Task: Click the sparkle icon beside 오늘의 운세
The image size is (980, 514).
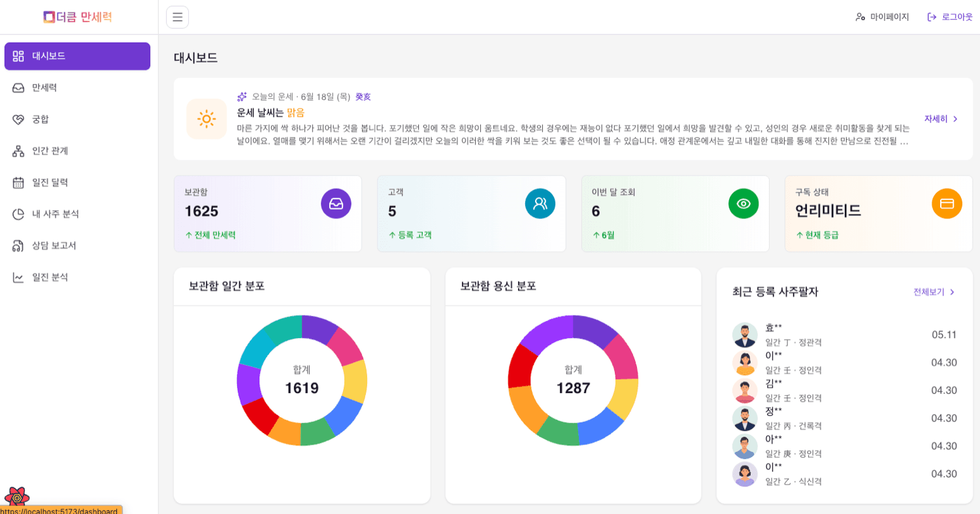Action: pyautogui.click(x=242, y=97)
